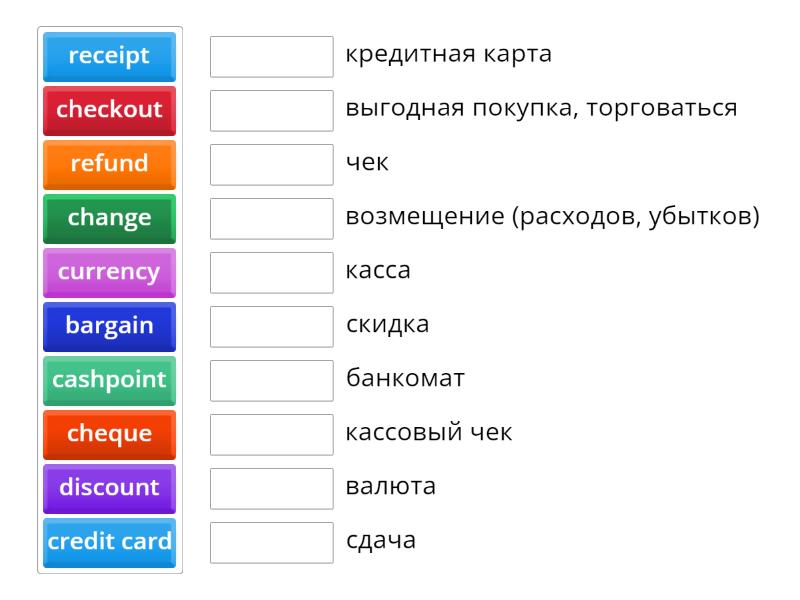Choose the empty slot next to 'валюта'

(x=271, y=488)
